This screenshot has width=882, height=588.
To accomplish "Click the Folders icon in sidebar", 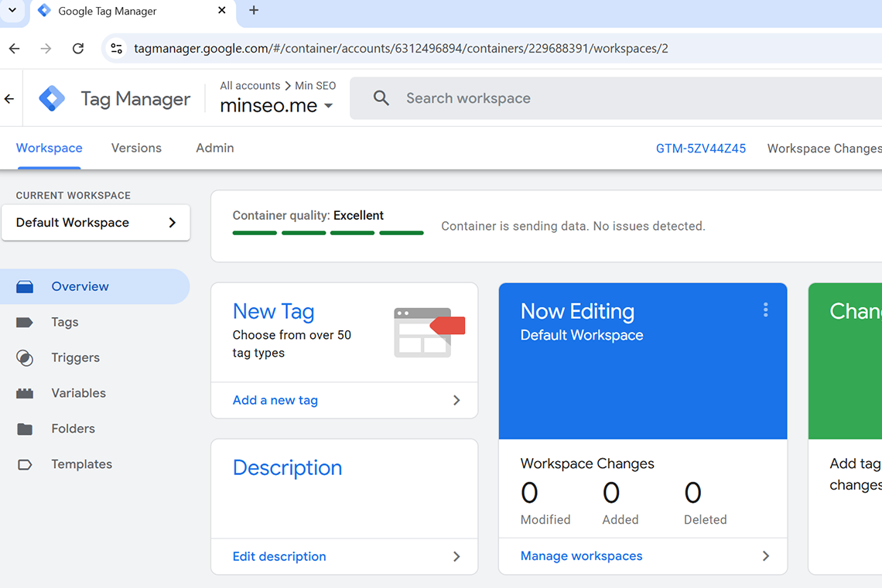I will [x=25, y=429].
